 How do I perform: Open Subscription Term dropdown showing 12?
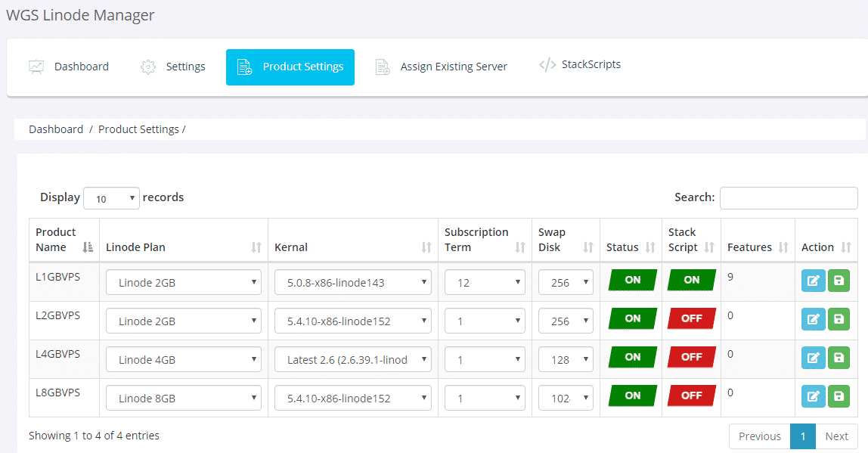[485, 282]
